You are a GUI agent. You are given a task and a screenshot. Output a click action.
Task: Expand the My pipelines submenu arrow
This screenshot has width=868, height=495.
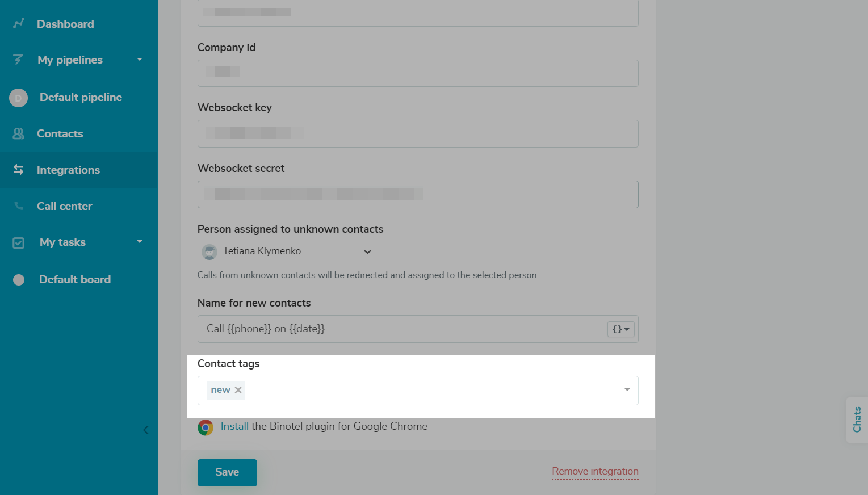pyautogui.click(x=140, y=60)
